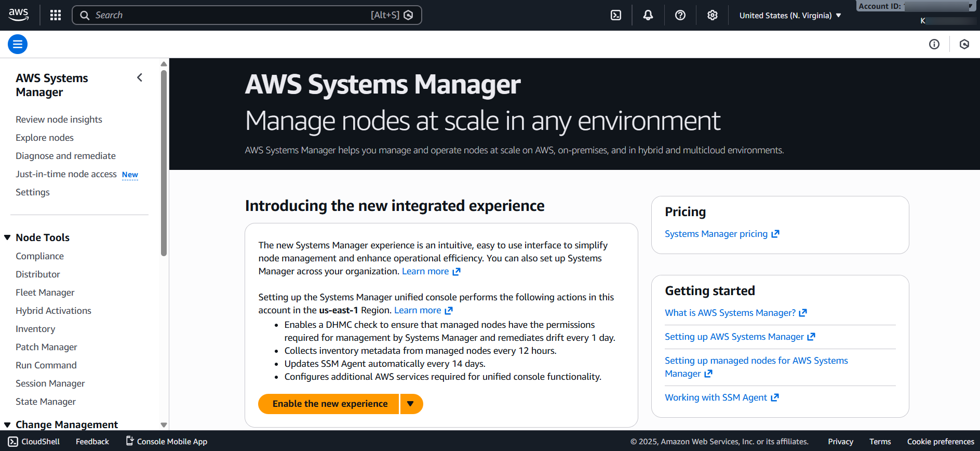Open Systems Manager pricing link
Screen dimensions: 980x451
coord(716,234)
